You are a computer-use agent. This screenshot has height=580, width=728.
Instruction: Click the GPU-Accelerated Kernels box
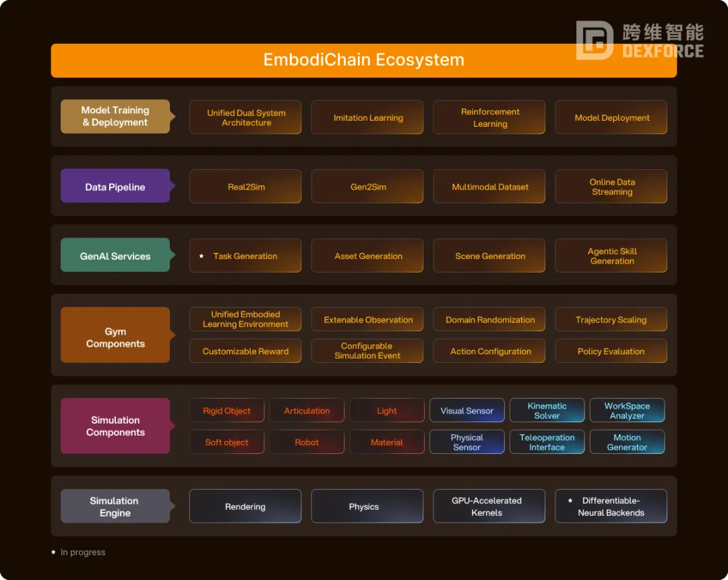pyautogui.click(x=489, y=506)
